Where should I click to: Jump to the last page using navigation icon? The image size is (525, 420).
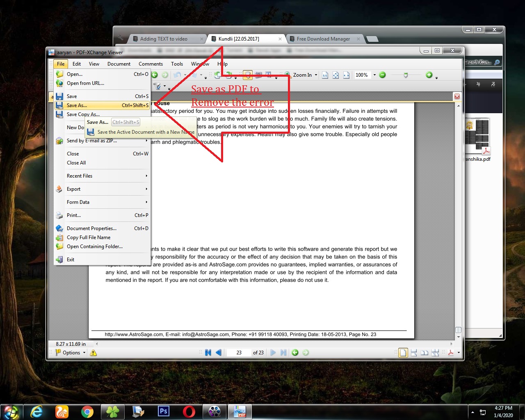[283, 352]
